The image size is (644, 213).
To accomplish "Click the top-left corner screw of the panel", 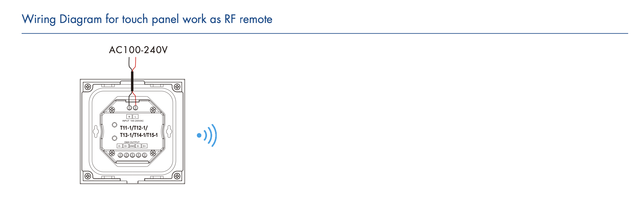I will click(88, 87).
